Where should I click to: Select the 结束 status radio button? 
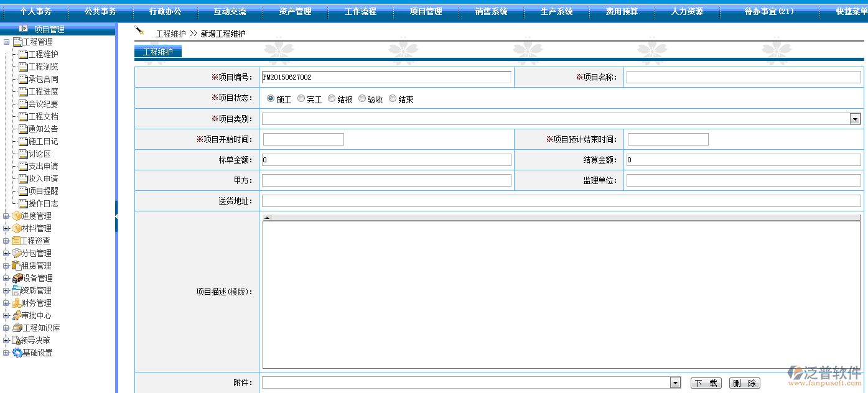coord(392,98)
